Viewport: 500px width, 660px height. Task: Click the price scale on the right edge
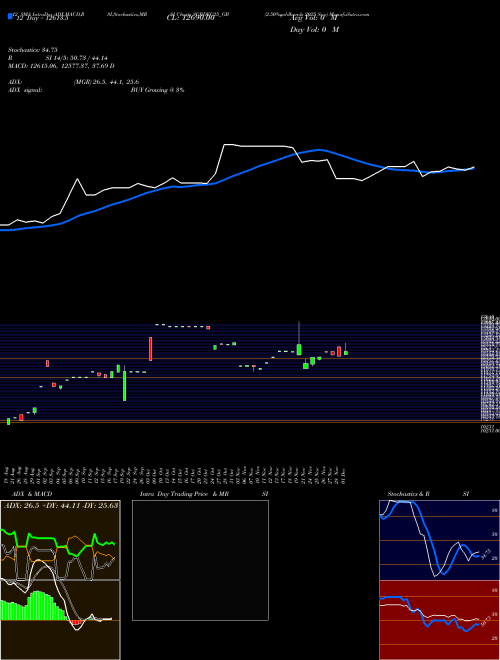490,373
